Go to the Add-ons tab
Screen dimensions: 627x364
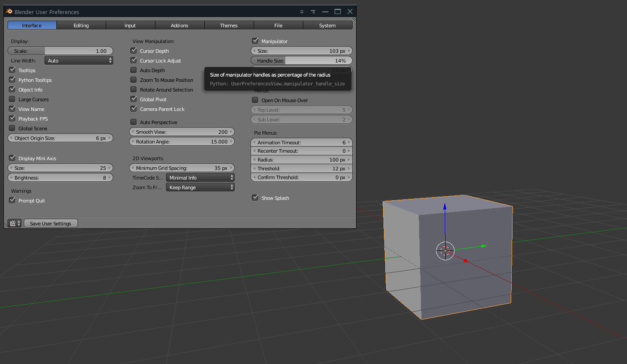point(180,26)
